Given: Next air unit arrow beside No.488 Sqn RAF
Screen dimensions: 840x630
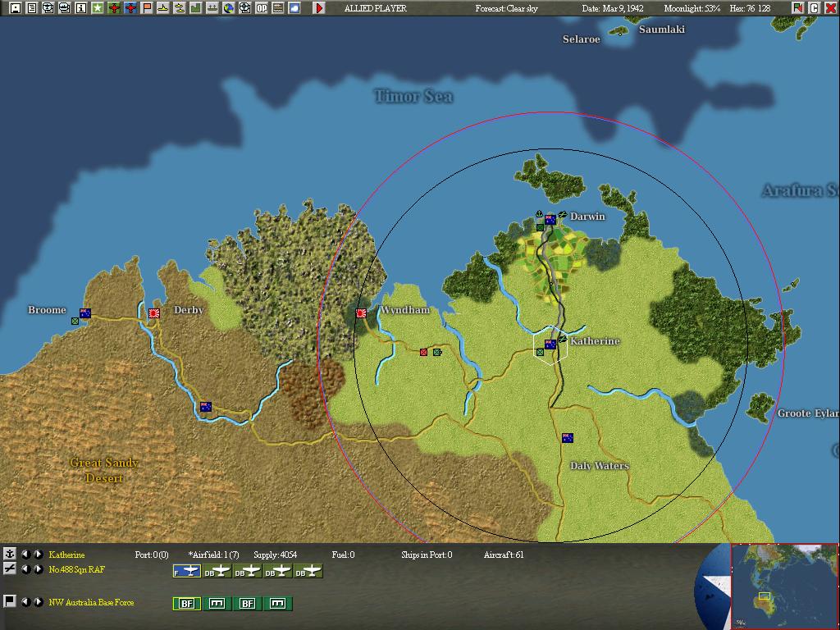Looking at the screenshot, I should click(38, 569).
